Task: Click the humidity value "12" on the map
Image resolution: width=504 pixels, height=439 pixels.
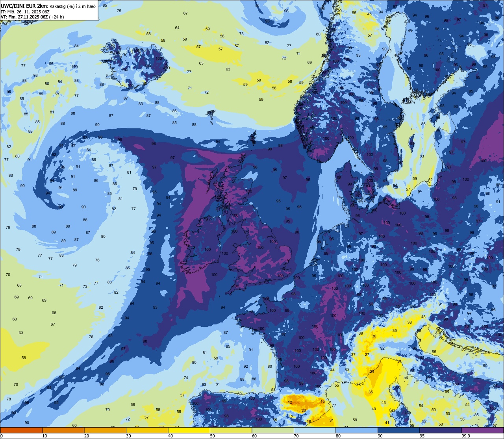Action: coord(290,402)
